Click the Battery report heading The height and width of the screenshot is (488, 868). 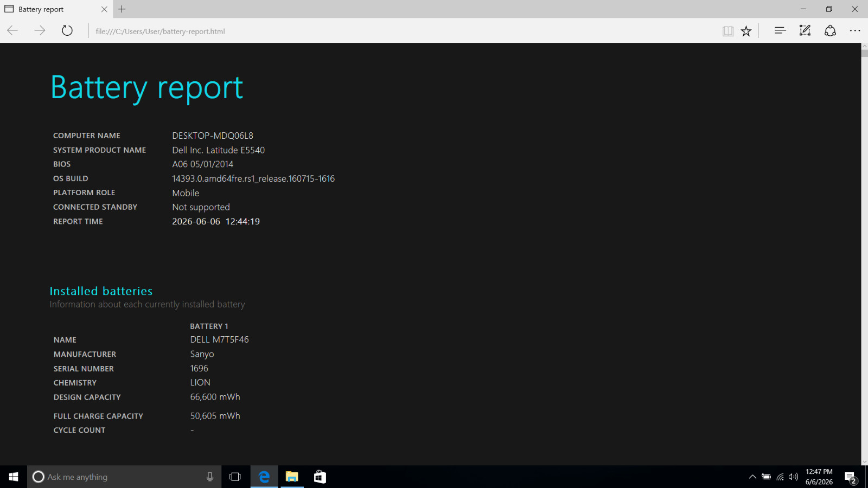[146, 88]
